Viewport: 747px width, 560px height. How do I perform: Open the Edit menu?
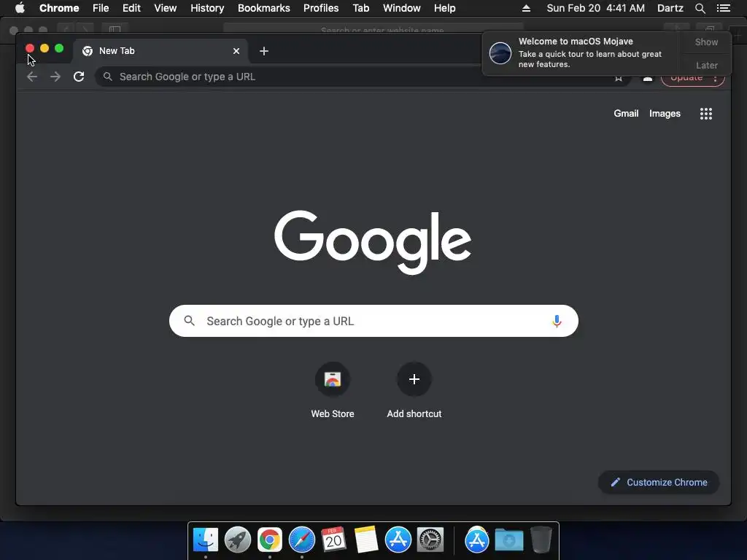(x=131, y=8)
